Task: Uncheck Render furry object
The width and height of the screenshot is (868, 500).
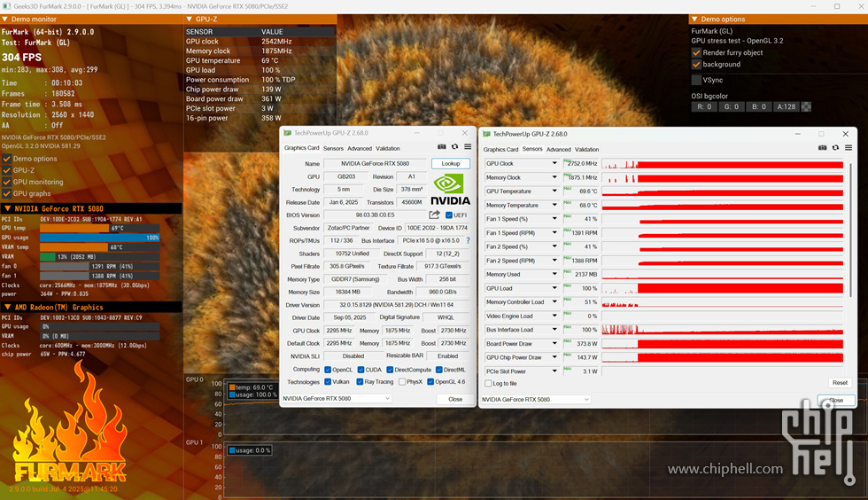Action: pyautogui.click(x=696, y=52)
